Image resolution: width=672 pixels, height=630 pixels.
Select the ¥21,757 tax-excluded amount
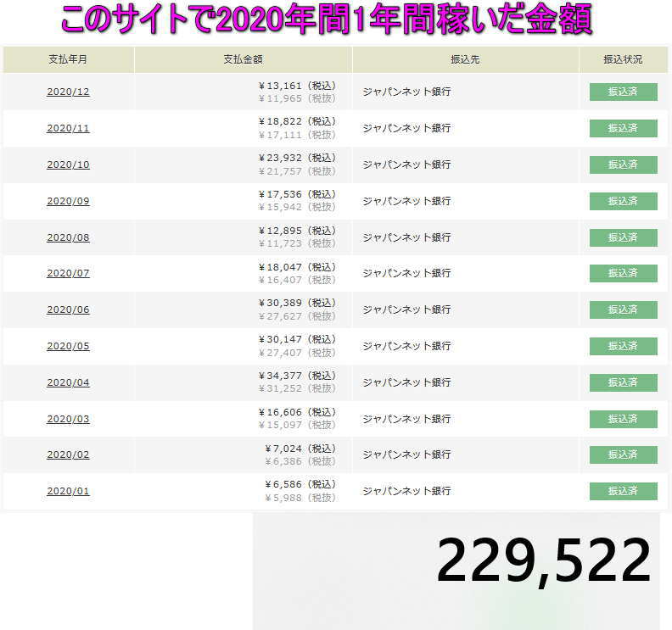coord(298,171)
